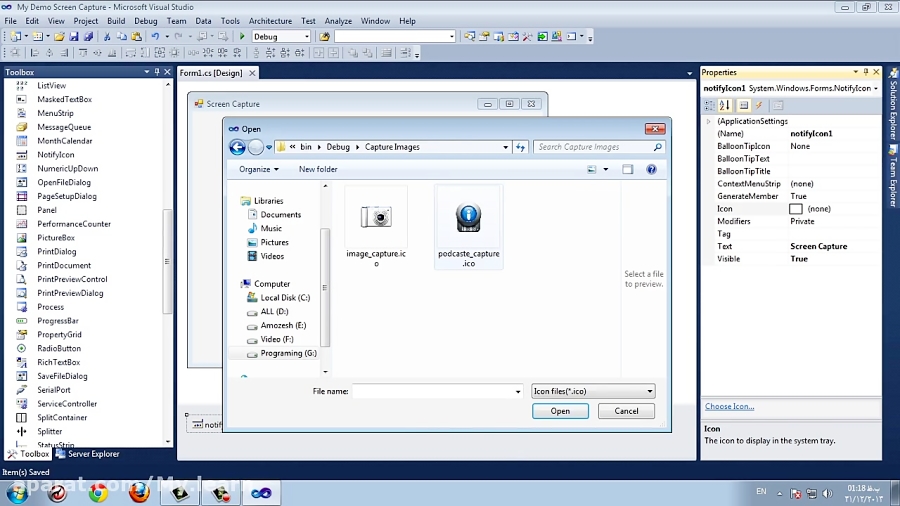Open the Icon files (*.ico) filter dropdown
900x506 pixels.
pyautogui.click(x=593, y=391)
